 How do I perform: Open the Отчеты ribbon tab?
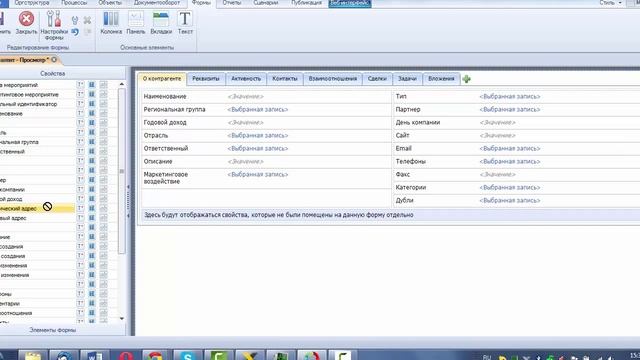(231, 3)
